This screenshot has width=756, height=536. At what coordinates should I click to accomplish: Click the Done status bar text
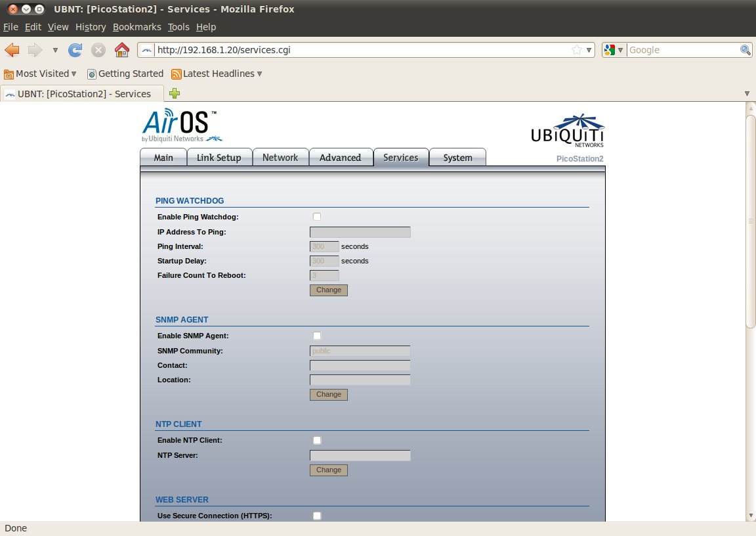[16, 528]
